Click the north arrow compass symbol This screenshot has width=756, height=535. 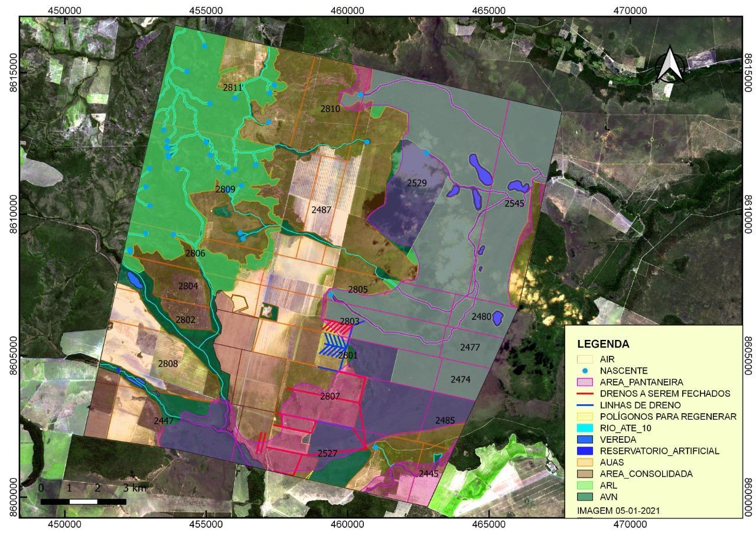point(669,64)
